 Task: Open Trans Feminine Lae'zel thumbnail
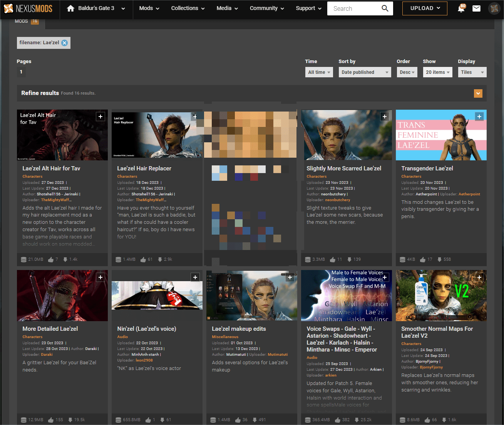click(441, 135)
